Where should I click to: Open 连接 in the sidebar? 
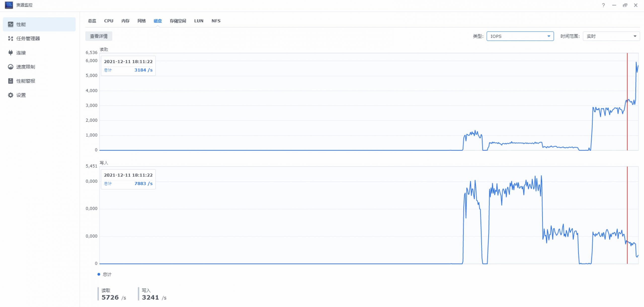pos(39,53)
